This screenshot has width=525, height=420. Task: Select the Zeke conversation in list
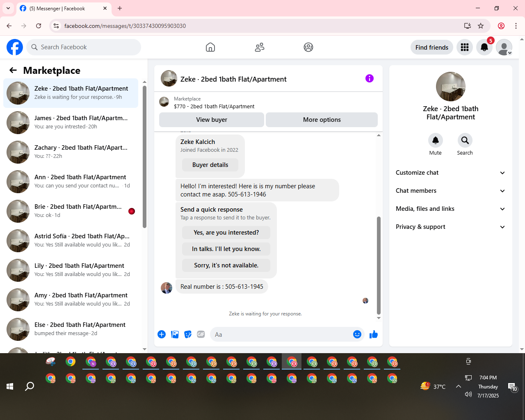(x=71, y=93)
